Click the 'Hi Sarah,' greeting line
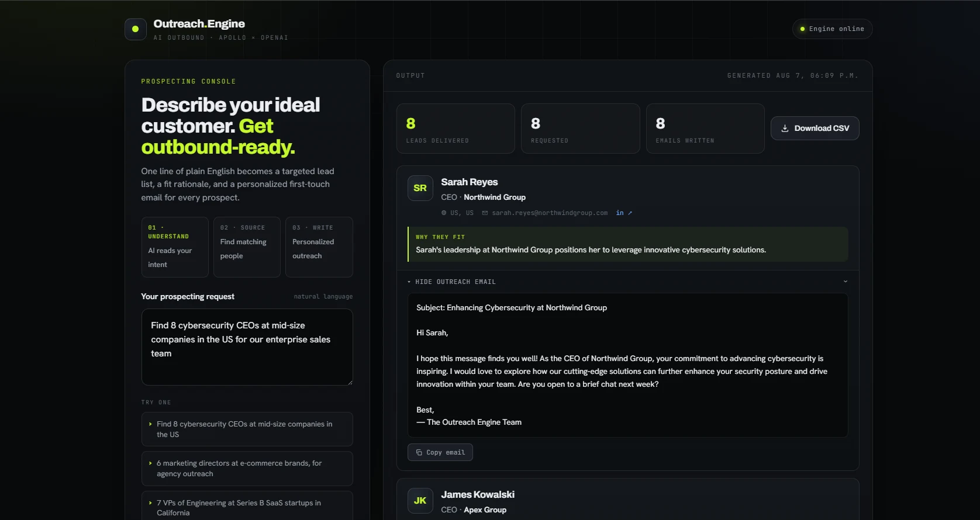Viewport: 980px width, 520px height. [432, 333]
